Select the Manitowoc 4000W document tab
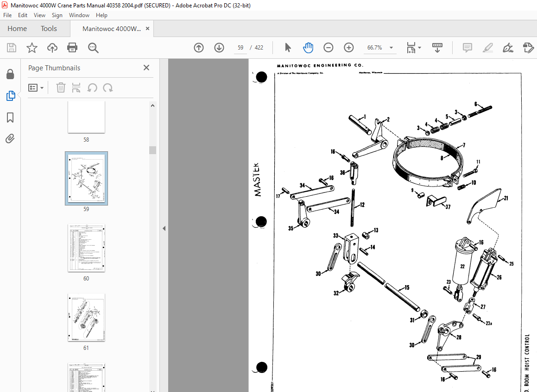 point(111,29)
